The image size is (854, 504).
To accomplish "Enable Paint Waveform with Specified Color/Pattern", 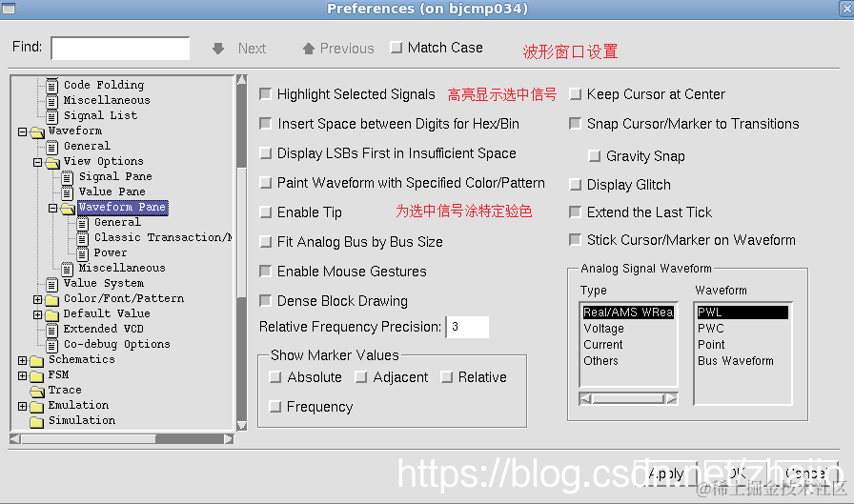I will (x=266, y=183).
